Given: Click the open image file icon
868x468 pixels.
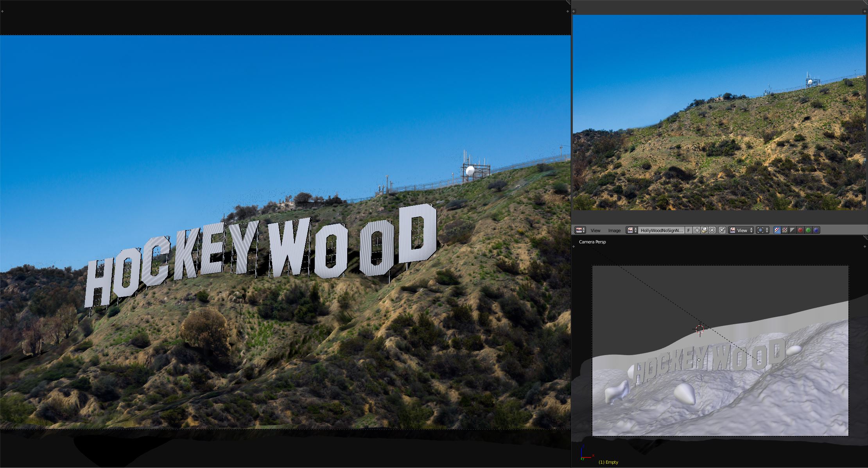Looking at the screenshot, I should coord(704,230).
